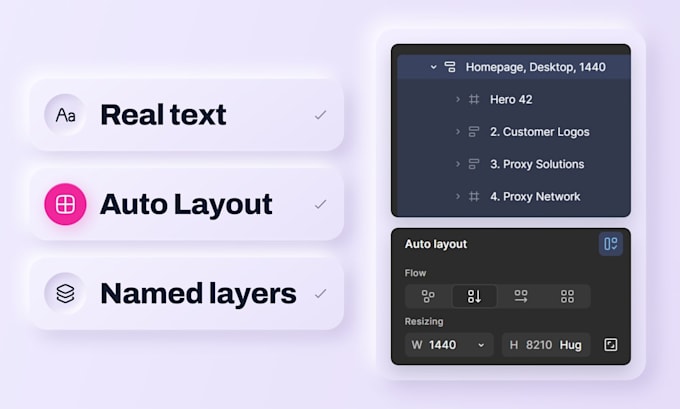Click the frame icon beside 4. Proxy Network

pos(474,196)
